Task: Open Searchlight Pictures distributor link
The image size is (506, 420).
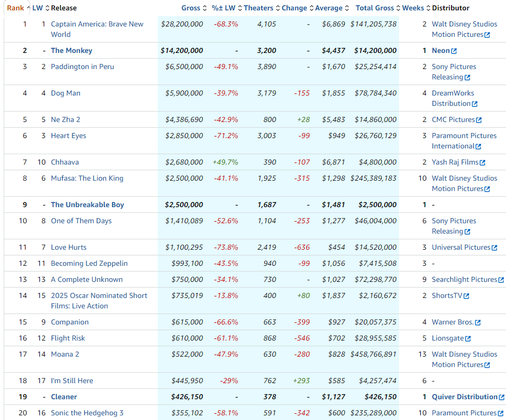Action: click(464, 280)
